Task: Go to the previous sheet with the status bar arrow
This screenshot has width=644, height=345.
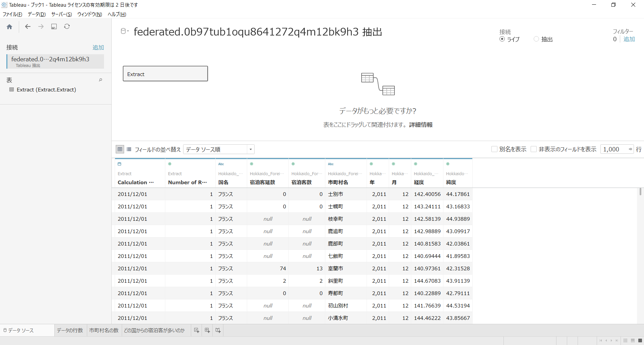Action: (x=606, y=341)
